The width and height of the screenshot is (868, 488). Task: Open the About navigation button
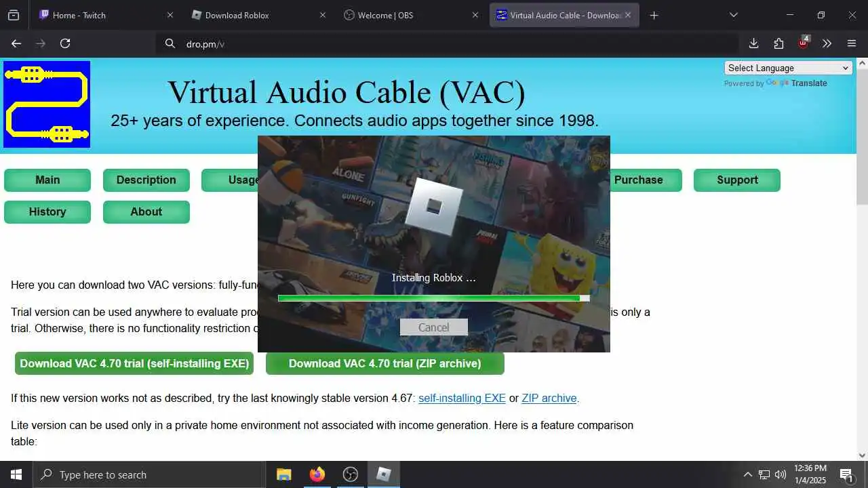point(146,212)
